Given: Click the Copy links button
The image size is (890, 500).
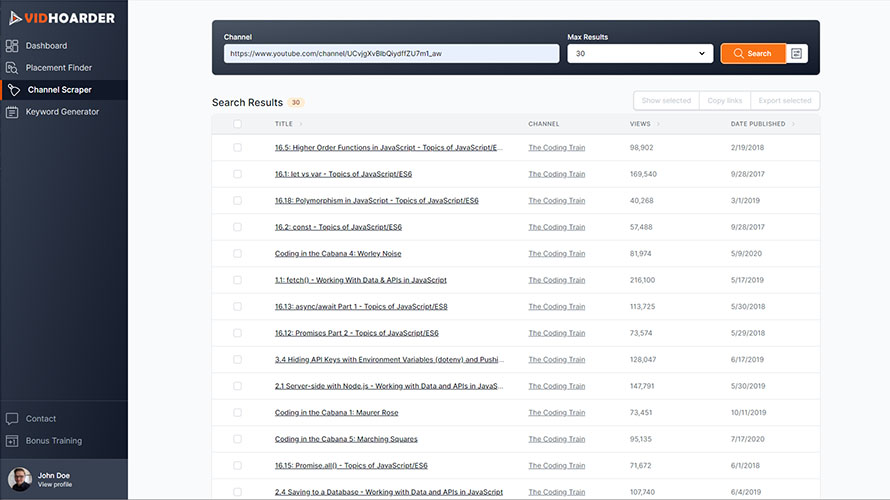Looking at the screenshot, I should (x=724, y=100).
